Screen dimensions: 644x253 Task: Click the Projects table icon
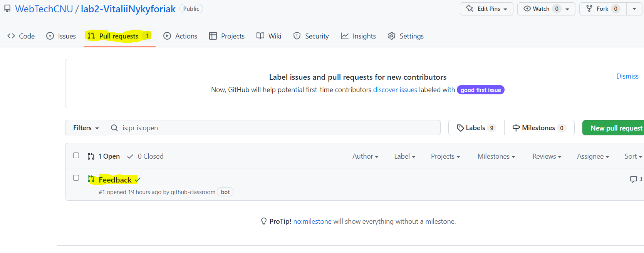click(213, 36)
